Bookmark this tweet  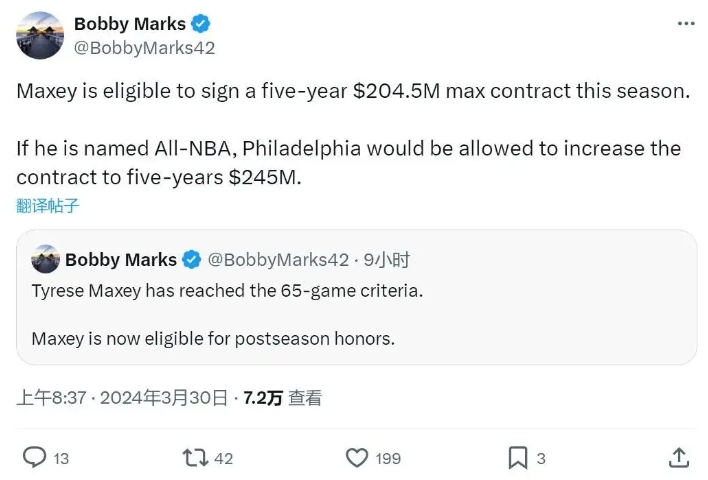[x=517, y=457]
